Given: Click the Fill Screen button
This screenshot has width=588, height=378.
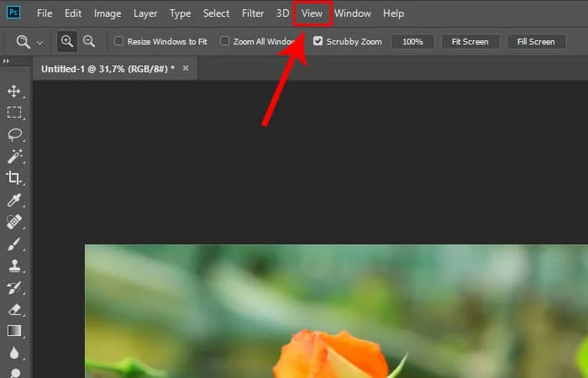Looking at the screenshot, I should [x=536, y=42].
